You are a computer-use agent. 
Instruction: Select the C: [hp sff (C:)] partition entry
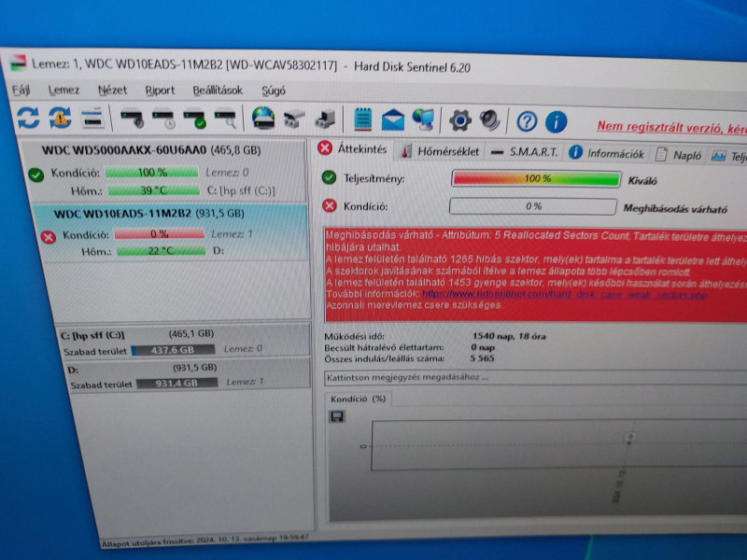click(x=183, y=342)
